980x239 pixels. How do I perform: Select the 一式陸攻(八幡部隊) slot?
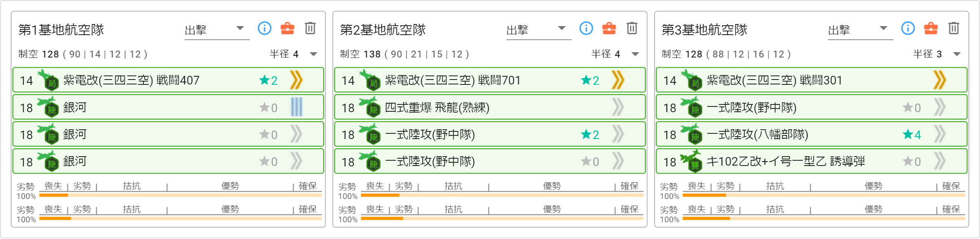tap(811, 134)
